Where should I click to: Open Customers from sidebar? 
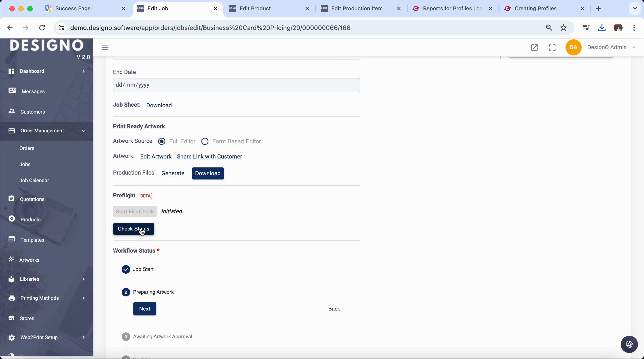[32, 112]
